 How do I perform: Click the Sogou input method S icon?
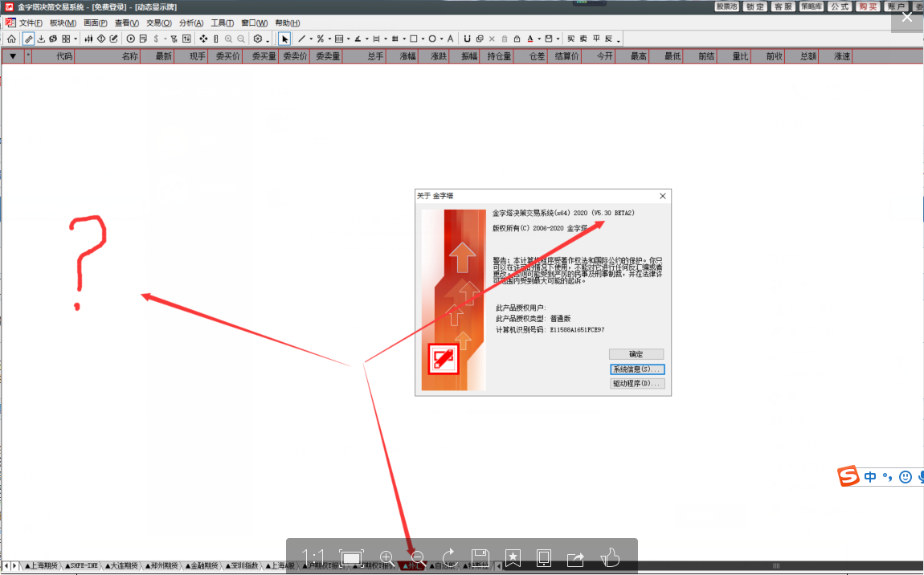click(x=848, y=476)
